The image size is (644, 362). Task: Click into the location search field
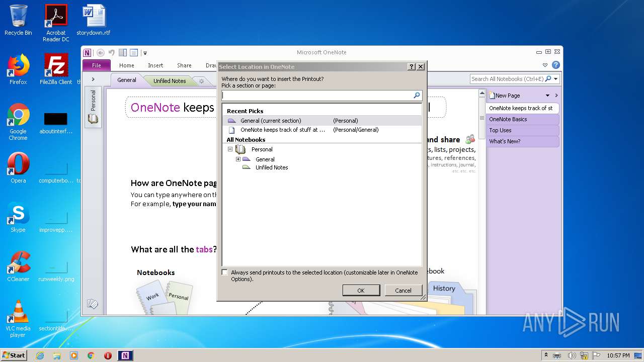(x=317, y=95)
